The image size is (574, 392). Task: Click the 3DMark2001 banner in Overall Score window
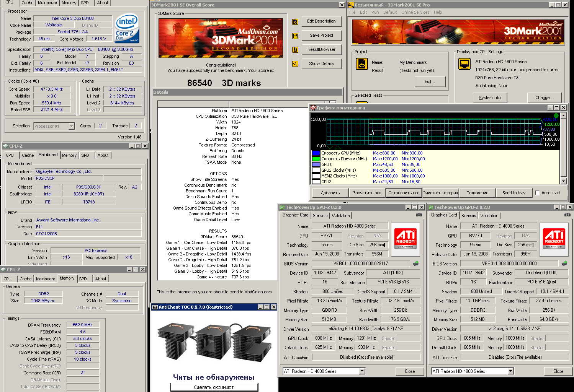(x=221, y=38)
